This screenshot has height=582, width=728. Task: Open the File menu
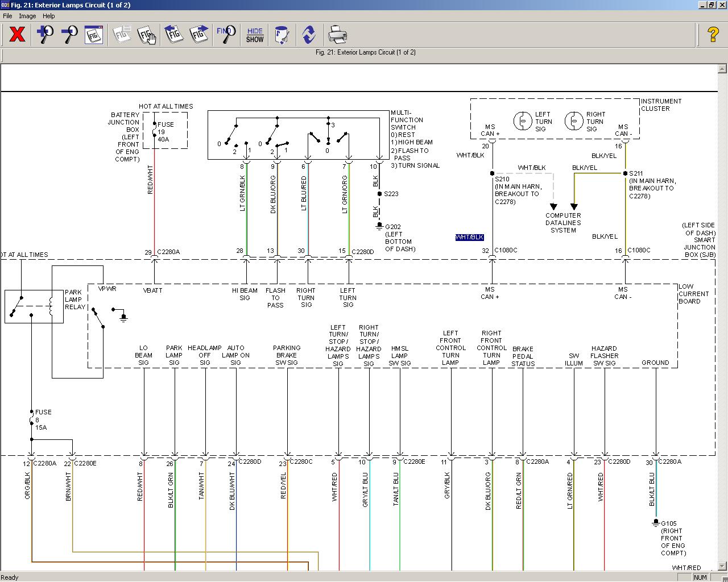[7, 16]
